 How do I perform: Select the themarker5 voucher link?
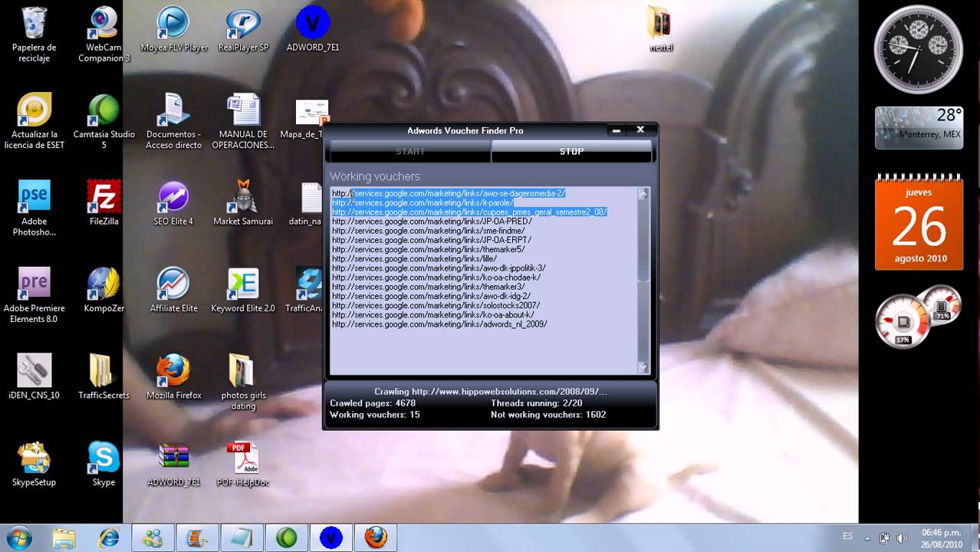point(429,249)
